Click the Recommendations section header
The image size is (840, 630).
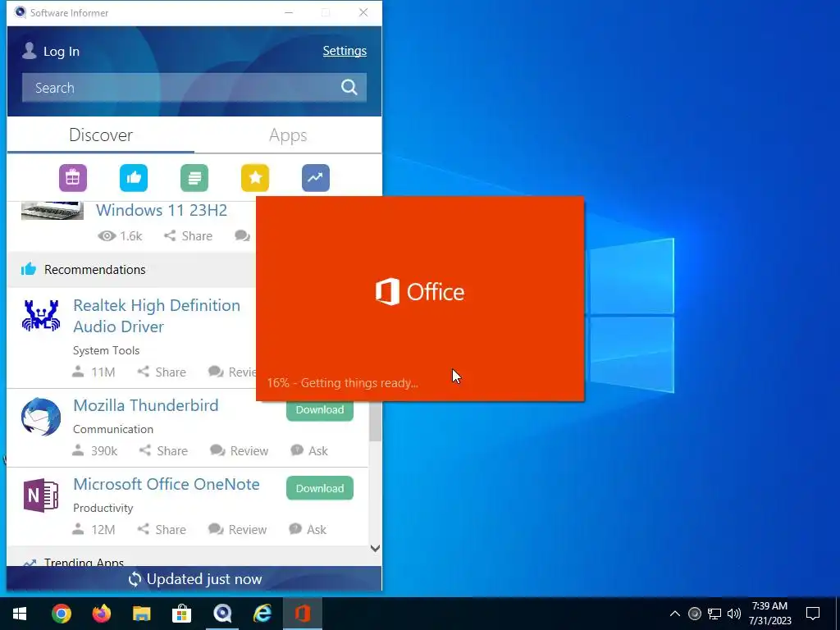(x=131, y=269)
